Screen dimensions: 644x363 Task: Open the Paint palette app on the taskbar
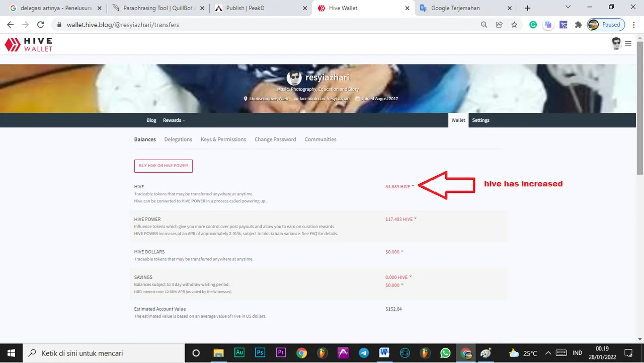coord(486,353)
